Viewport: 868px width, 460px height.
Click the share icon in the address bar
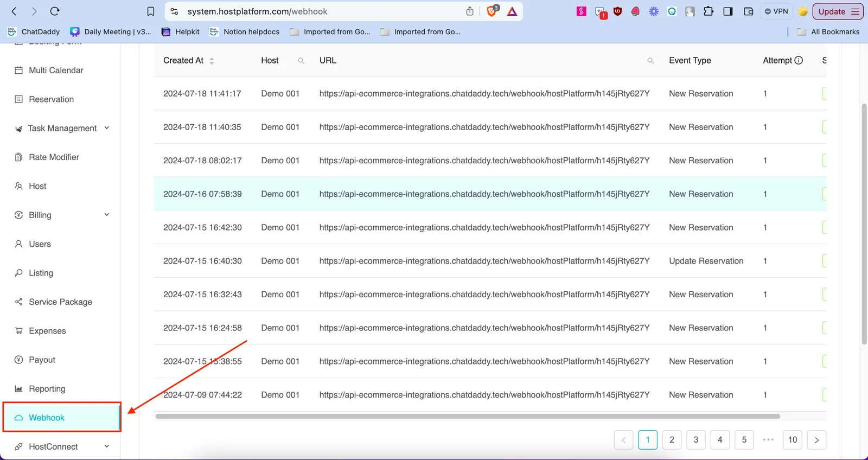click(x=470, y=11)
